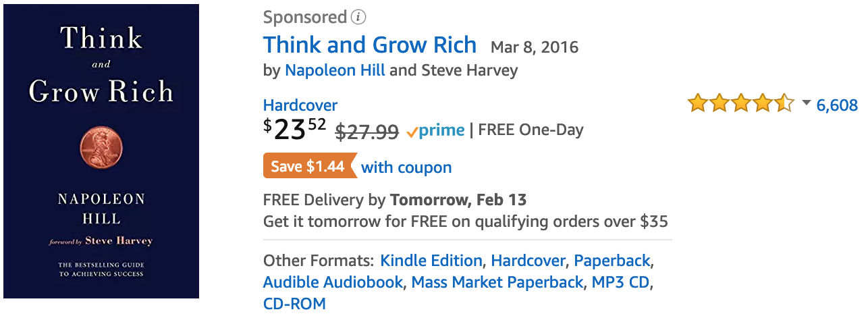Choose Hardcover under Other Formats

click(x=528, y=261)
